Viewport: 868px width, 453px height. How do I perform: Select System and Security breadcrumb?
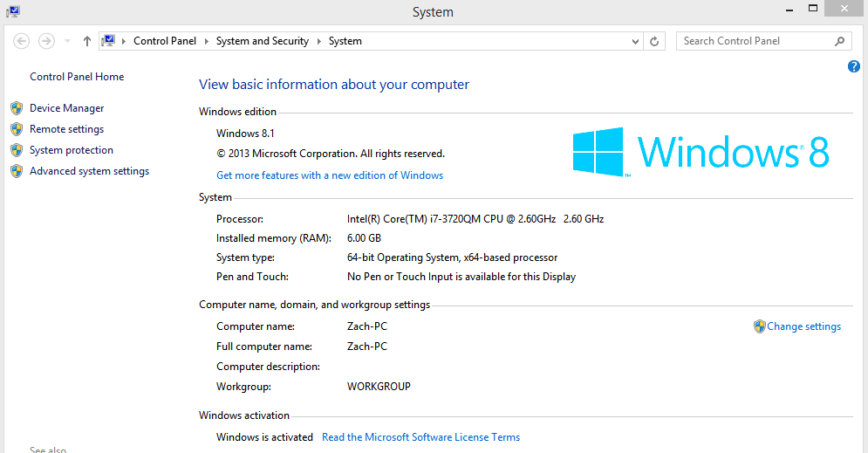(262, 41)
